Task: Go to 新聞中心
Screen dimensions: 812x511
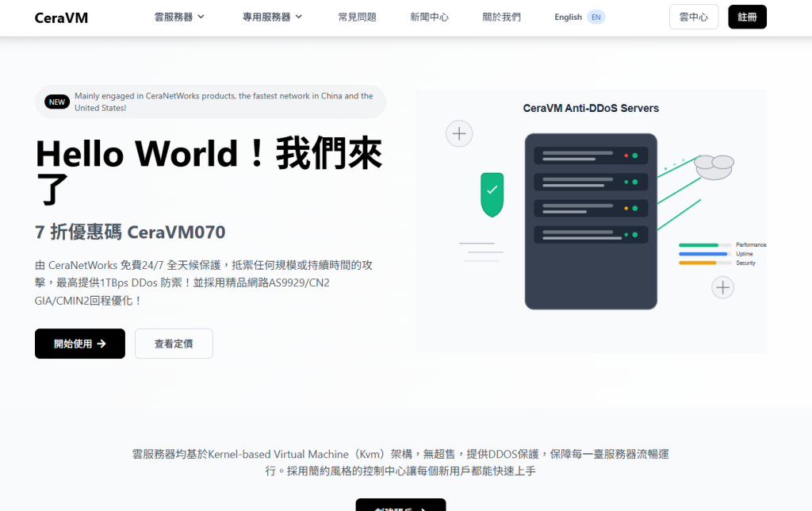Action: pyautogui.click(x=429, y=17)
